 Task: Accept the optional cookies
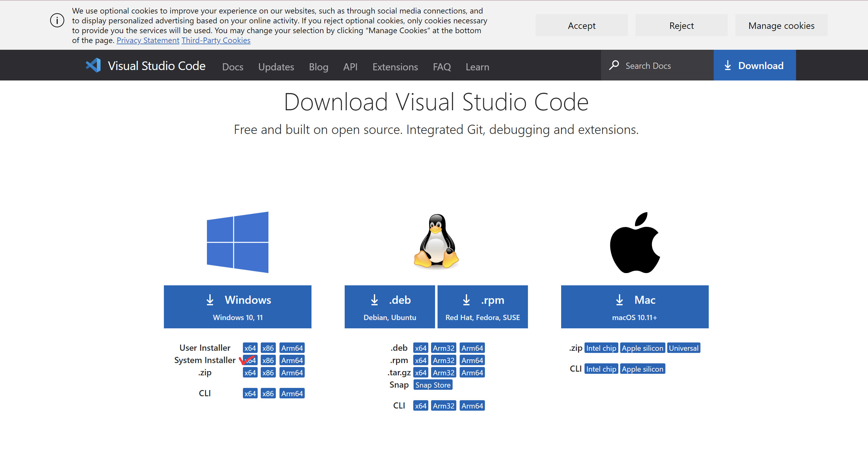pyautogui.click(x=581, y=25)
